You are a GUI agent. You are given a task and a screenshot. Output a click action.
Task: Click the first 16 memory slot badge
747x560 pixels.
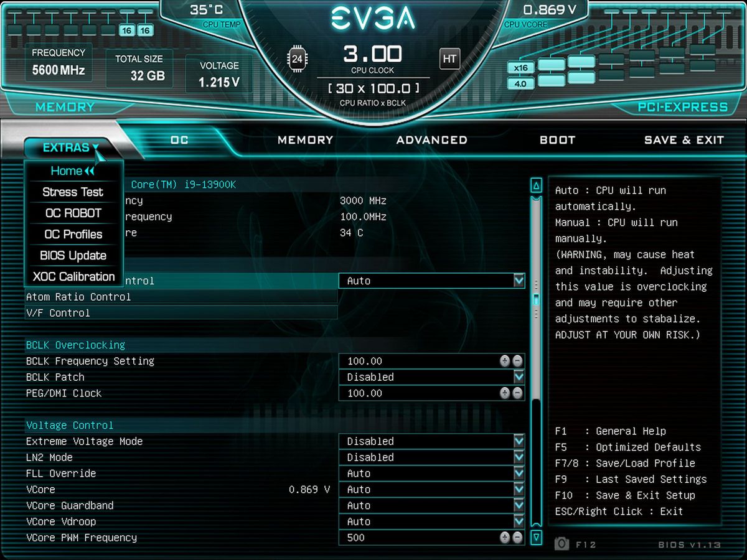click(x=127, y=30)
